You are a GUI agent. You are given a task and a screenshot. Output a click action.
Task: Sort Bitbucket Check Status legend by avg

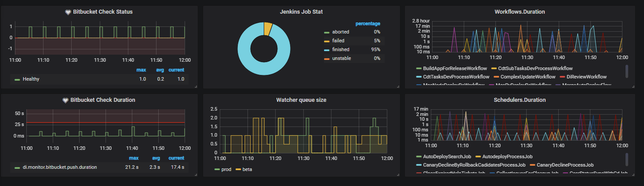click(x=160, y=70)
